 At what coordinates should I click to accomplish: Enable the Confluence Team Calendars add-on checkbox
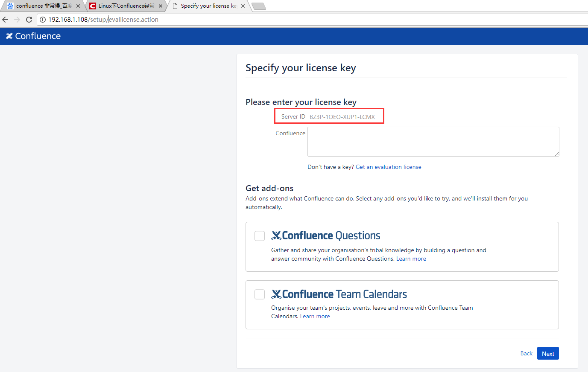(x=260, y=294)
